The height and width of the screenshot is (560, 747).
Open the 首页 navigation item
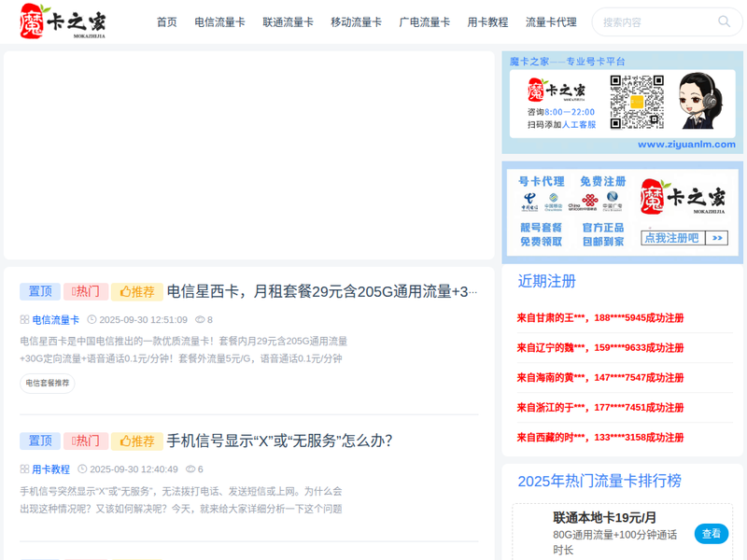[166, 21]
